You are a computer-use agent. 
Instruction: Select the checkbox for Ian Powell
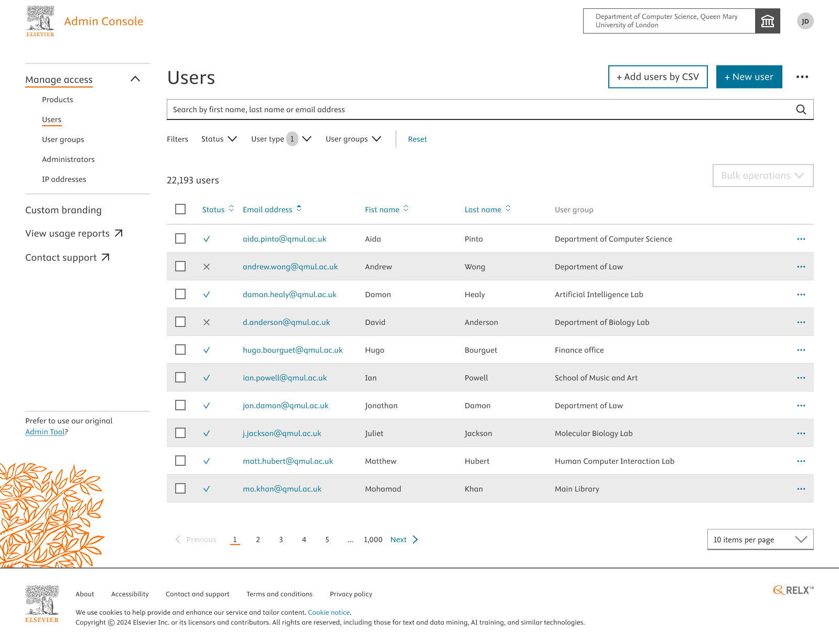pyautogui.click(x=180, y=377)
